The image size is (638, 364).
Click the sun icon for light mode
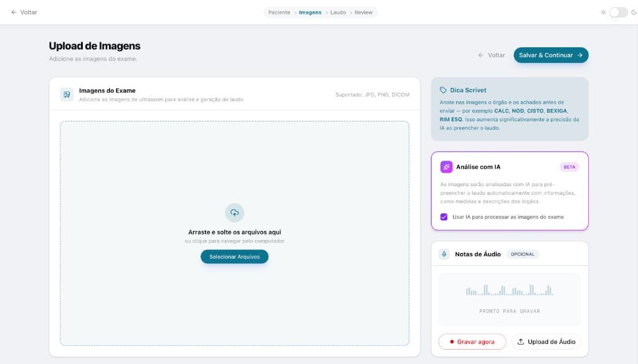point(603,12)
